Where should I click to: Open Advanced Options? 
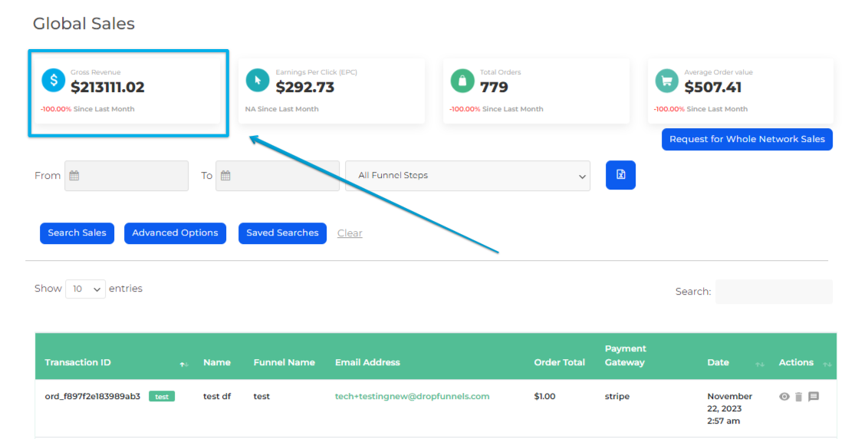pos(175,233)
